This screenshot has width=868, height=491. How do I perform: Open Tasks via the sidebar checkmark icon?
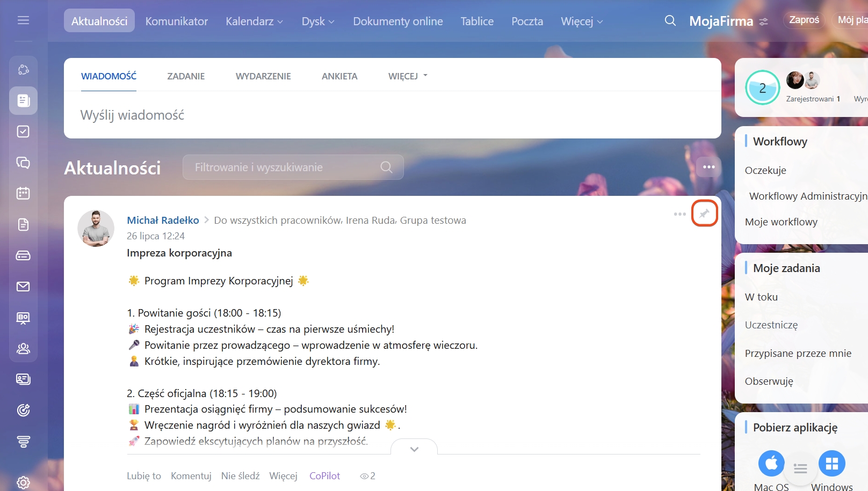pos(23,131)
